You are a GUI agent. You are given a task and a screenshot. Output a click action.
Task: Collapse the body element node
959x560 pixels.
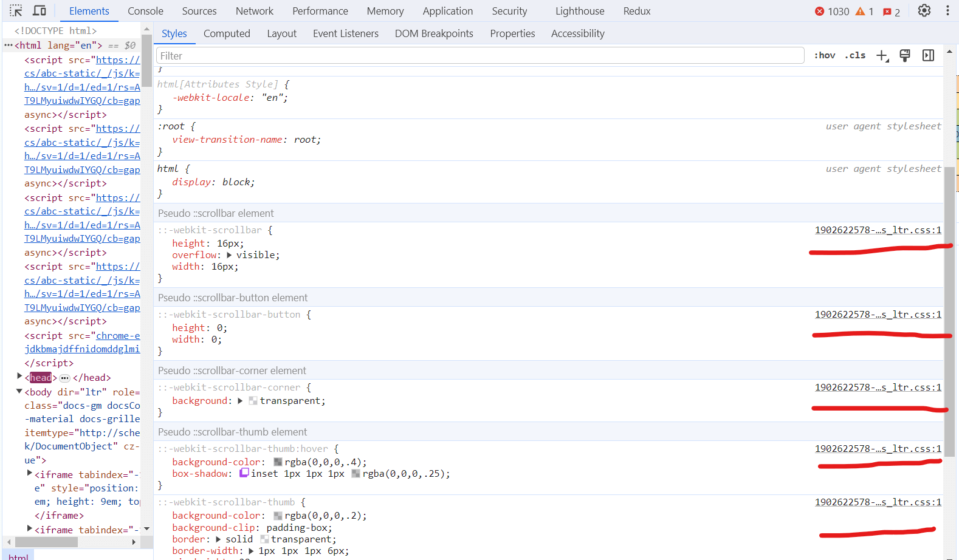[19, 391]
